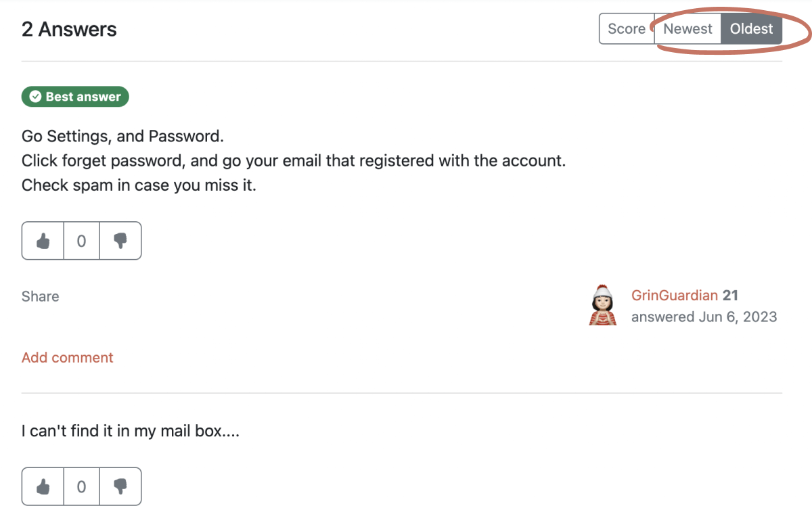The image size is (812, 508).
Task: Click the vote count of the second answer
Action: (81, 486)
